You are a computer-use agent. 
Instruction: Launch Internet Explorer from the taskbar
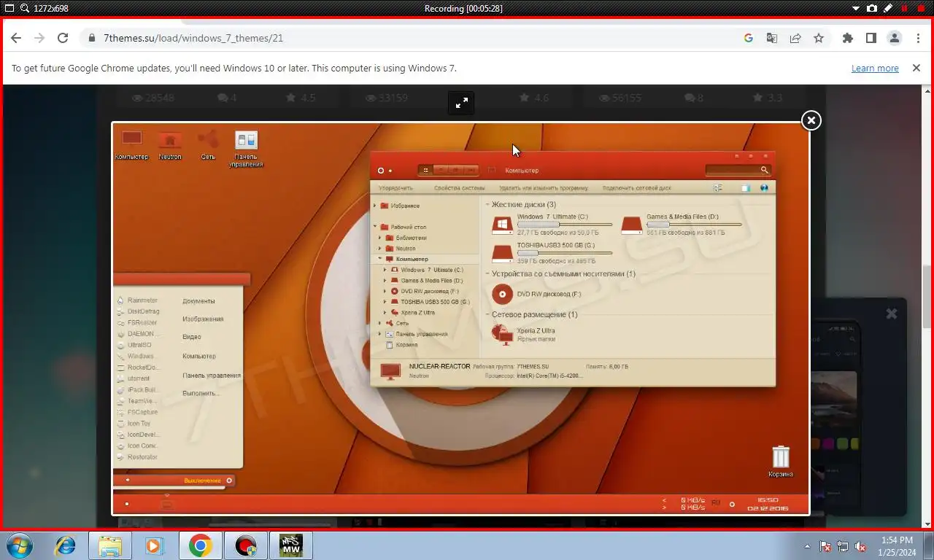click(x=66, y=545)
